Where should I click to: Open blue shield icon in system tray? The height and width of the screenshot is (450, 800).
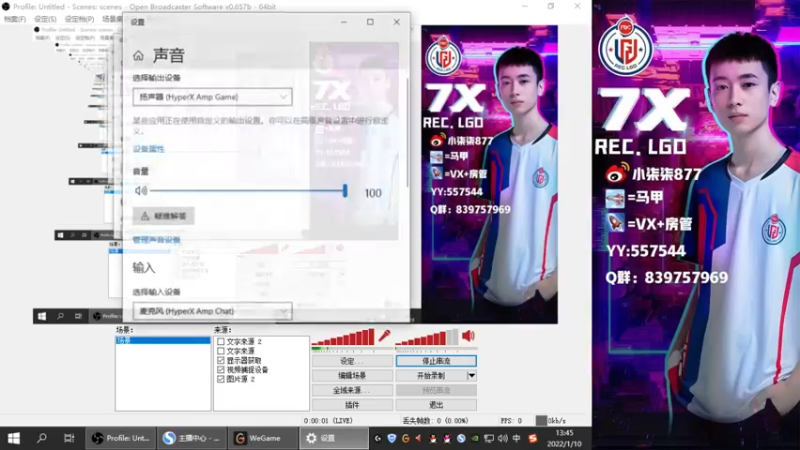pyautogui.click(x=391, y=438)
